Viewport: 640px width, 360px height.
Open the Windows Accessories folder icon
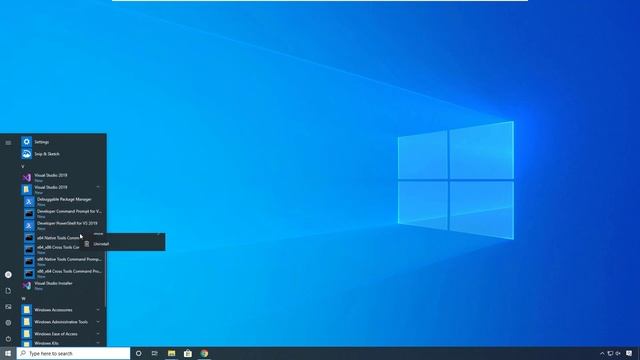coord(27,310)
